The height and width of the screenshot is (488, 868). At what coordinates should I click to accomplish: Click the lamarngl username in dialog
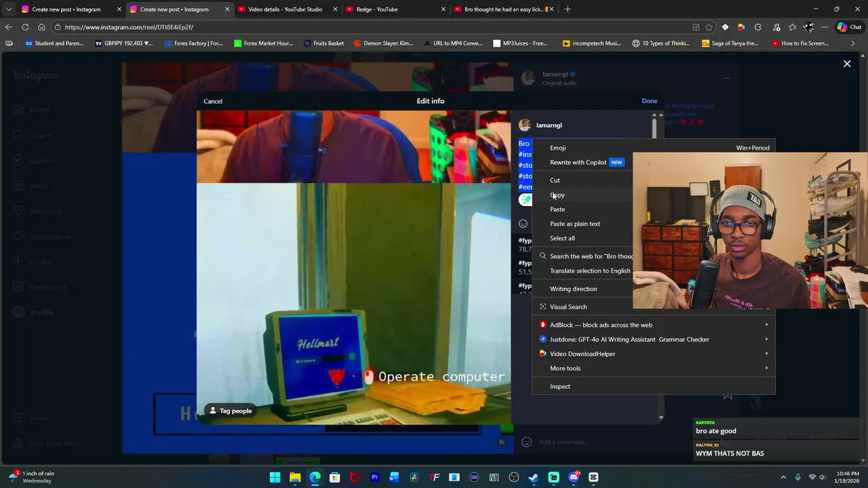(549, 125)
